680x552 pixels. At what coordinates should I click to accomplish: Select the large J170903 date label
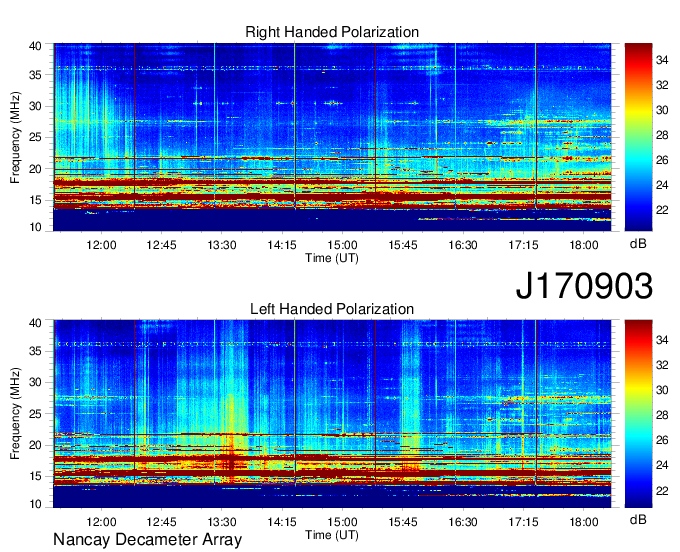[584, 286]
